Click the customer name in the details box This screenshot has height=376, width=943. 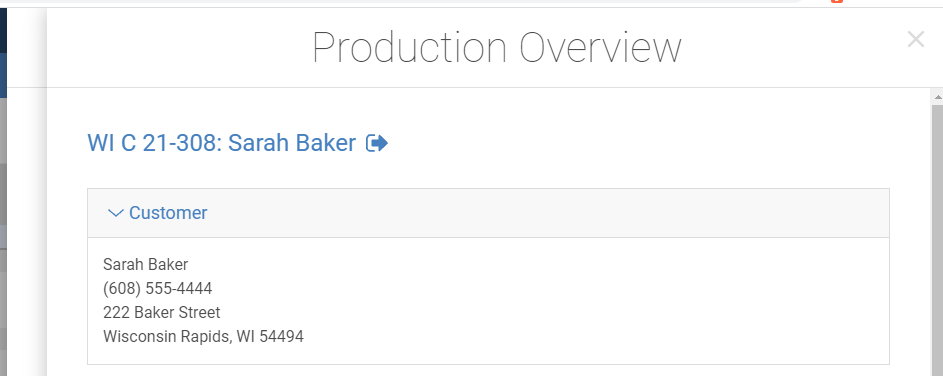tap(146, 265)
